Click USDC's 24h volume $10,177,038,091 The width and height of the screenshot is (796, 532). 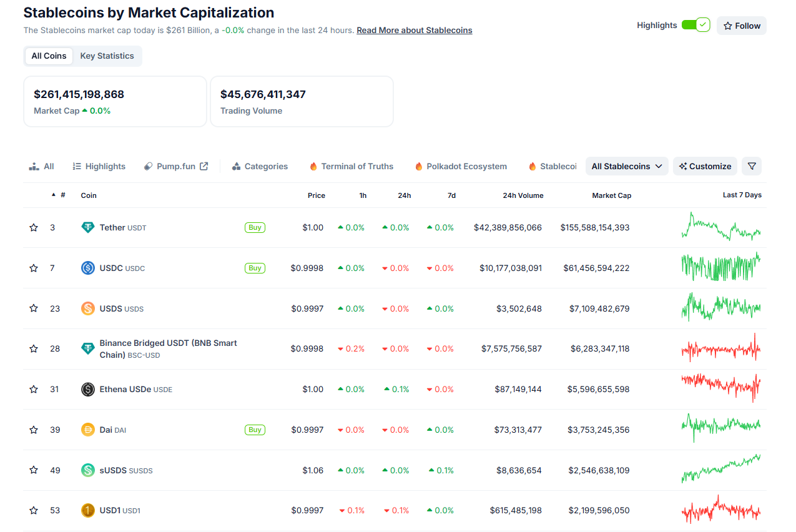tap(511, 268)
